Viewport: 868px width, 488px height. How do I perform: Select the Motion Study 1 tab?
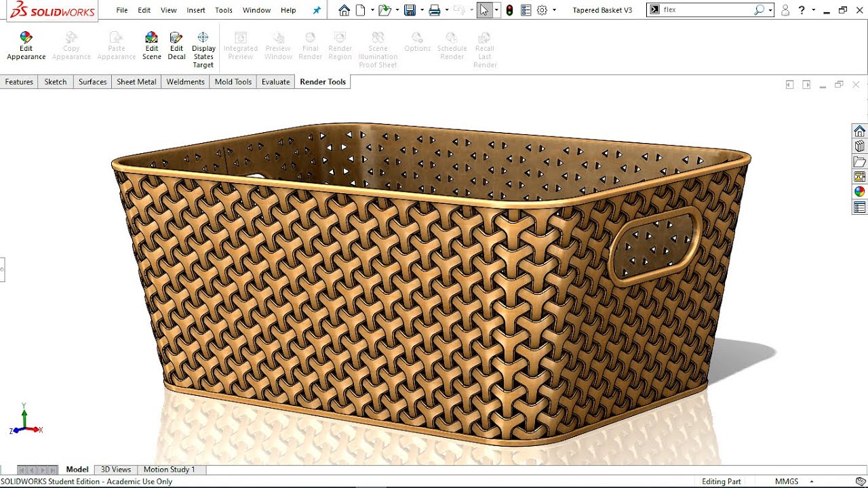169,469
